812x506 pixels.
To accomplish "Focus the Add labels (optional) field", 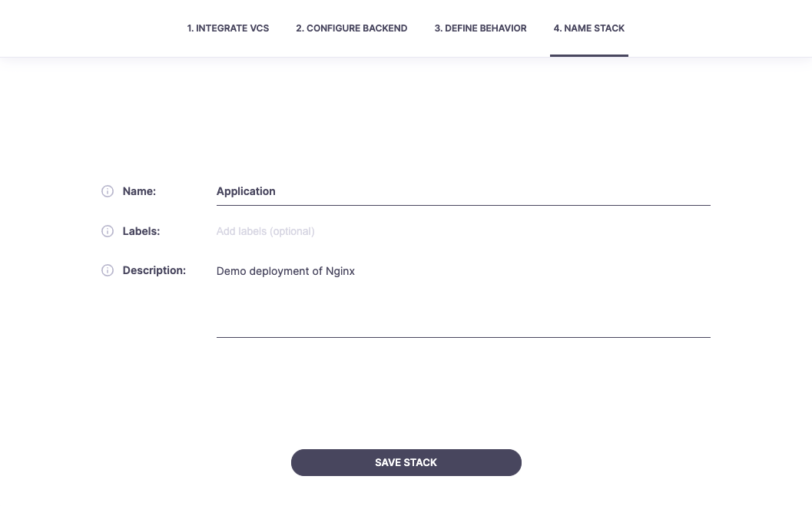I will click(x=461, y=231).
